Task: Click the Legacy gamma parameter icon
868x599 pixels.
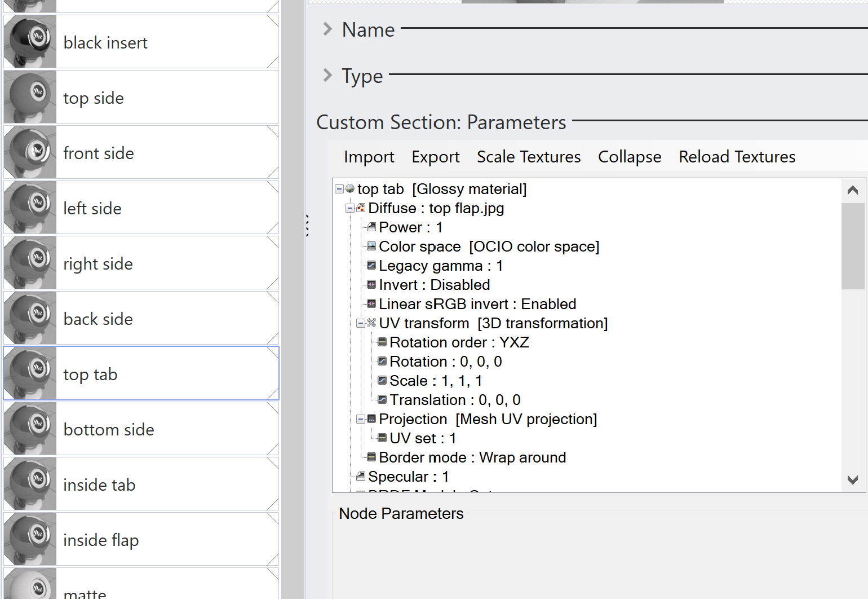Action: click(371, 266)
